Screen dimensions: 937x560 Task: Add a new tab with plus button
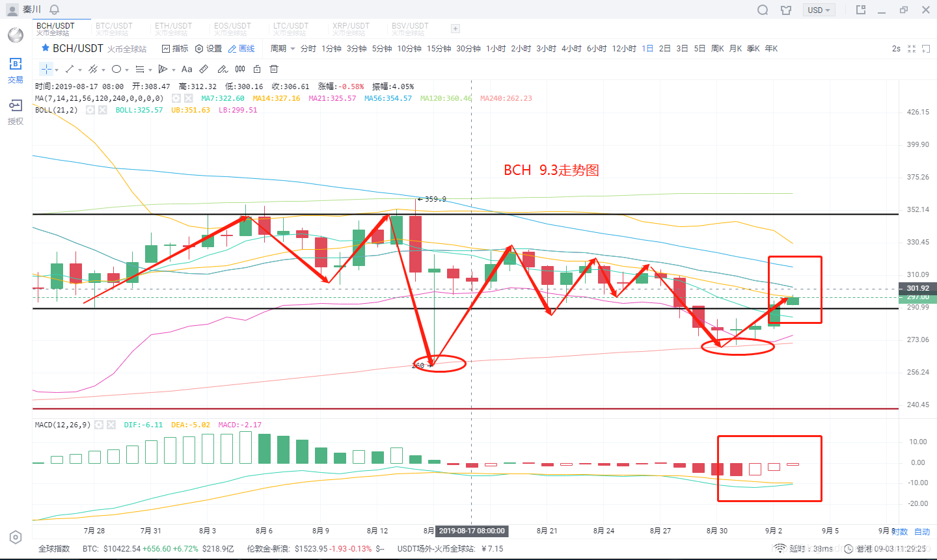[455, 29]
